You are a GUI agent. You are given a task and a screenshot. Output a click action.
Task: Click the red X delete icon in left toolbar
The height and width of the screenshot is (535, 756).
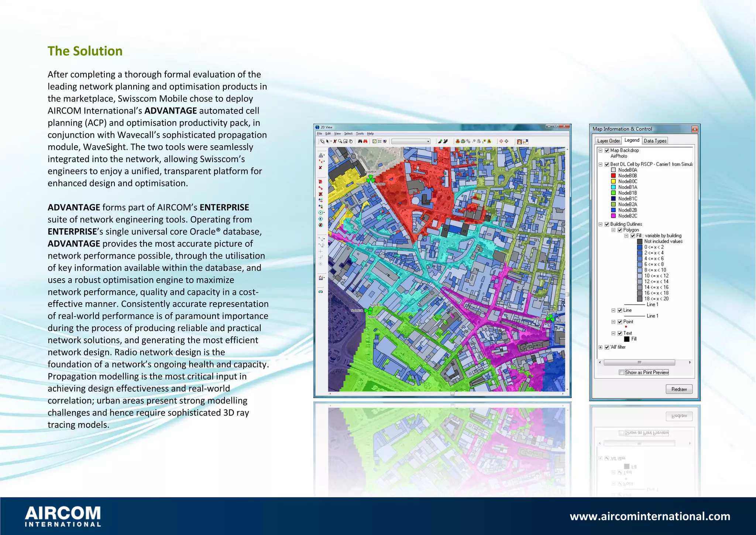[x=320, y=168]
